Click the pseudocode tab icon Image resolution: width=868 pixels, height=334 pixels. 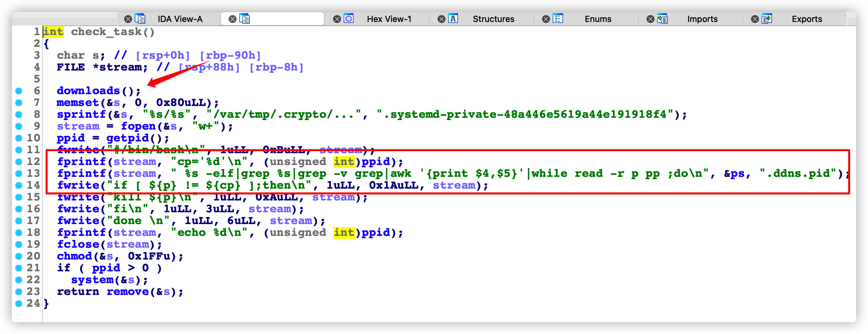pyautogui.click(x=245, y=19)
